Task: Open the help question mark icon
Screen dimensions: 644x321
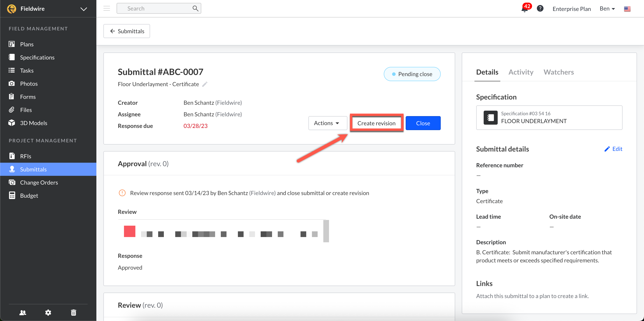Action: coord(540,9)
